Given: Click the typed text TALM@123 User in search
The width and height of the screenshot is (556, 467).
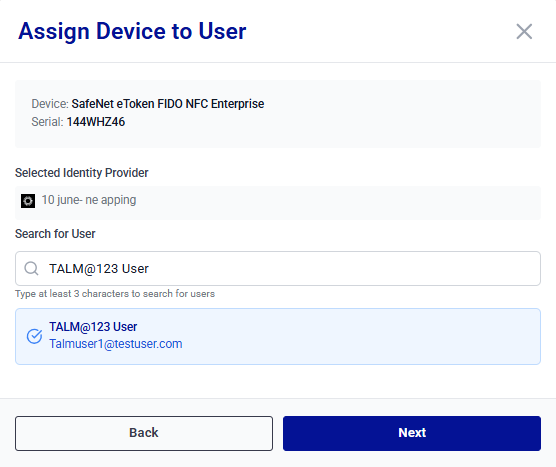Looking at the screenshot, I should pos(99,269).
